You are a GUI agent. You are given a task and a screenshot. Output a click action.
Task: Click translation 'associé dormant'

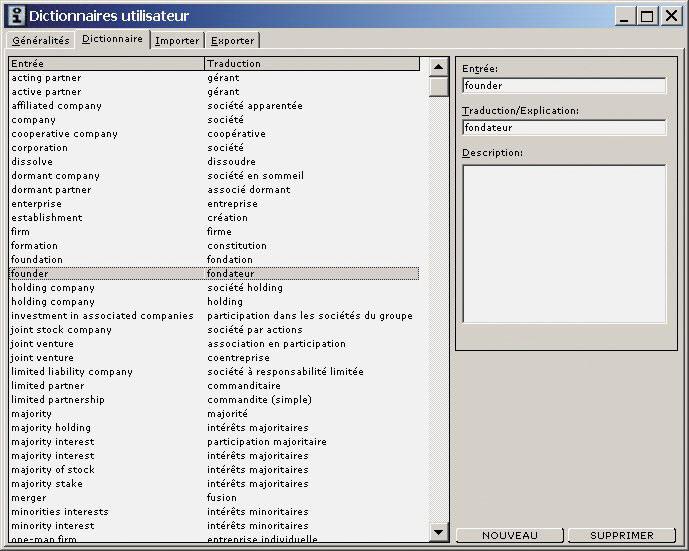(x=249, y=190)
